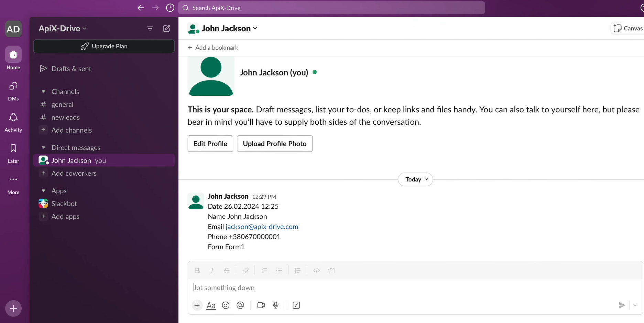The width and height of the screenshot is (644, 323).
Task: Open the conversation filter icon
Action: 150,28
